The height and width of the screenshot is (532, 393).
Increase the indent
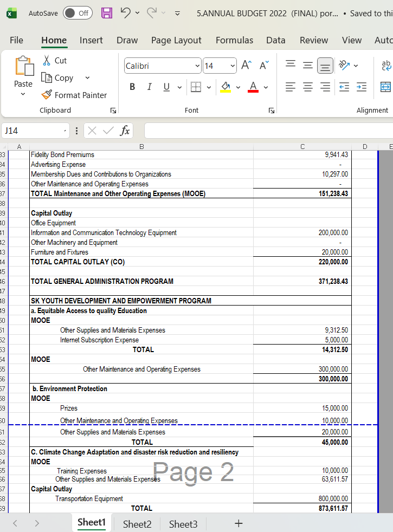pyautogui.click(x=362, y=87)
